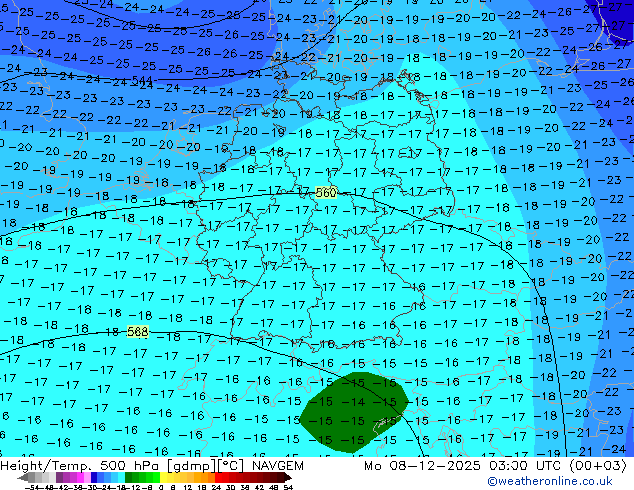
Task: Pick the dark blue swatch in legend
Action: tap(94, 477)
